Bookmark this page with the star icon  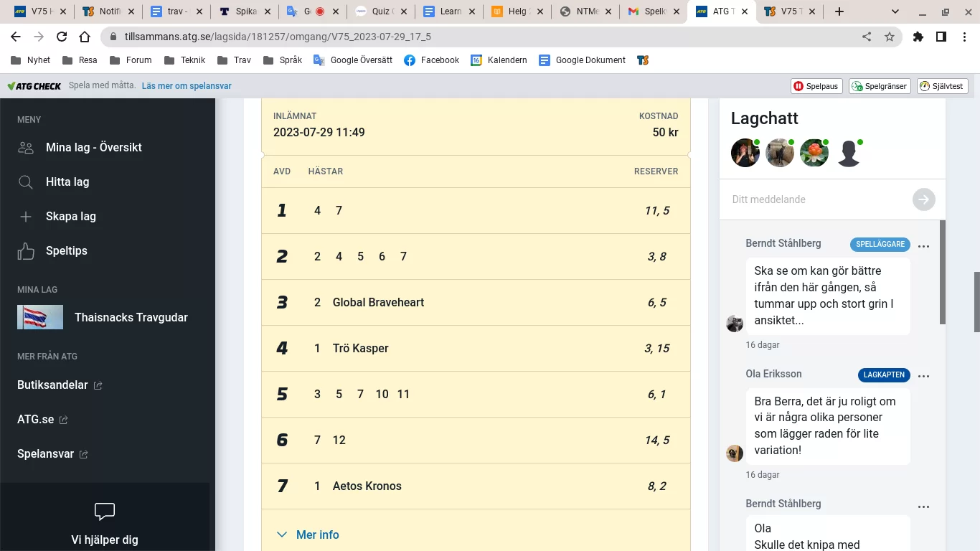coord(890,37)
